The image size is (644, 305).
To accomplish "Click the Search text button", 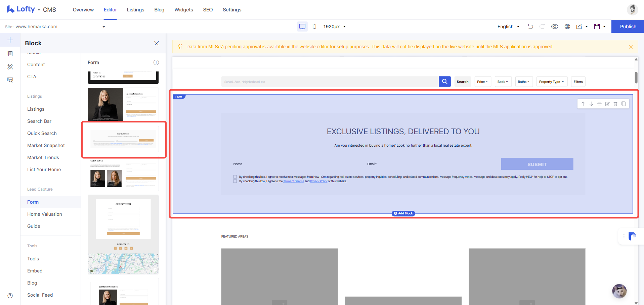I will click(x=462, y=82).
